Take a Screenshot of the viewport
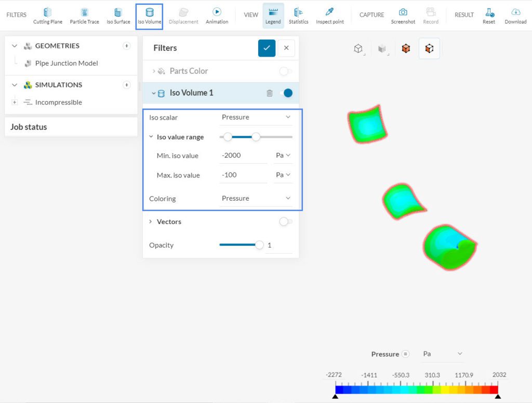 [403, 15]
